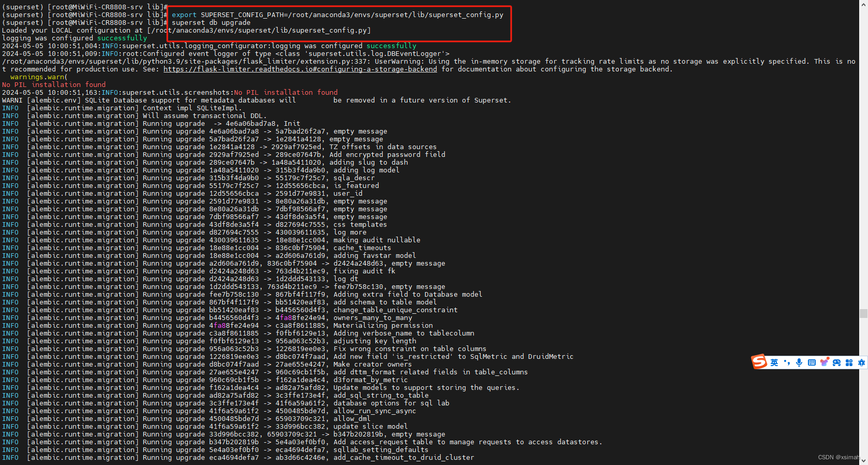Image resolution: width=868 pixels, height=465 pixels.
Task: Open the Sogou skin shirt icon
Action: [x=824, y=362]
